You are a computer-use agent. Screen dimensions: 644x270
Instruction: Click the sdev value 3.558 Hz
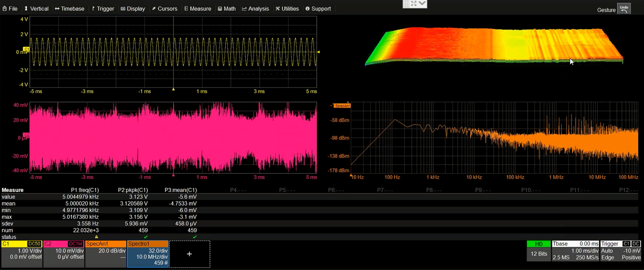tap(88, 224)
